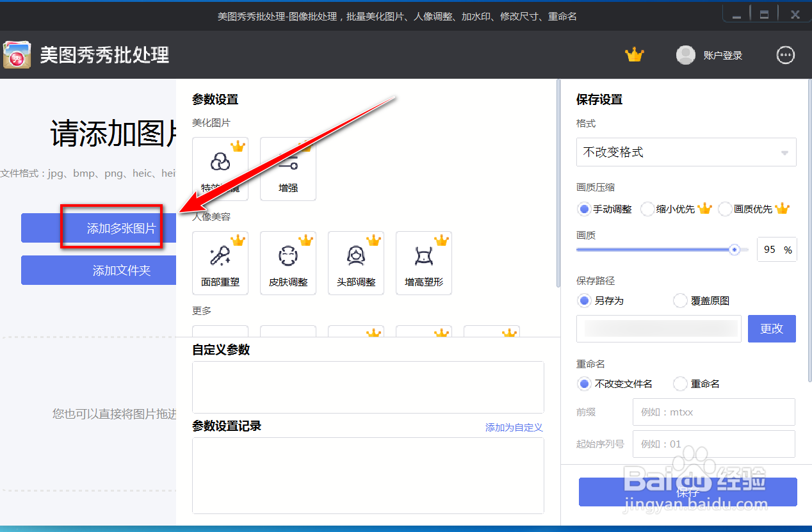Click the quality percentage field showing 95
812x532 pixels.
777,250
